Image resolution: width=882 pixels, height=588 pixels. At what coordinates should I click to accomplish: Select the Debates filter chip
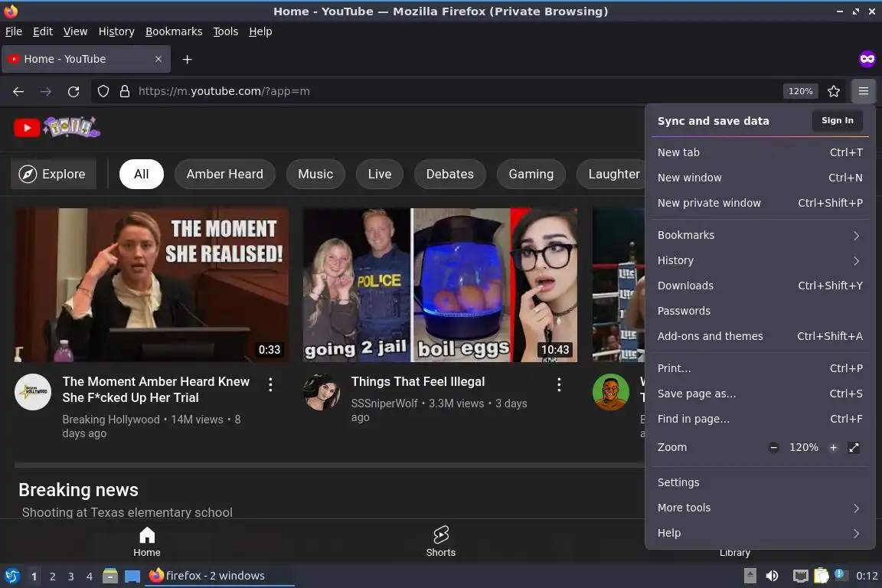click(x=450, y=174)
